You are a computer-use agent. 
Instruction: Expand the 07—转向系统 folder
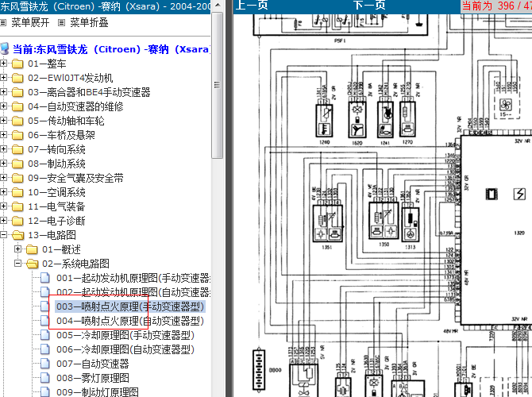point(3,149)
